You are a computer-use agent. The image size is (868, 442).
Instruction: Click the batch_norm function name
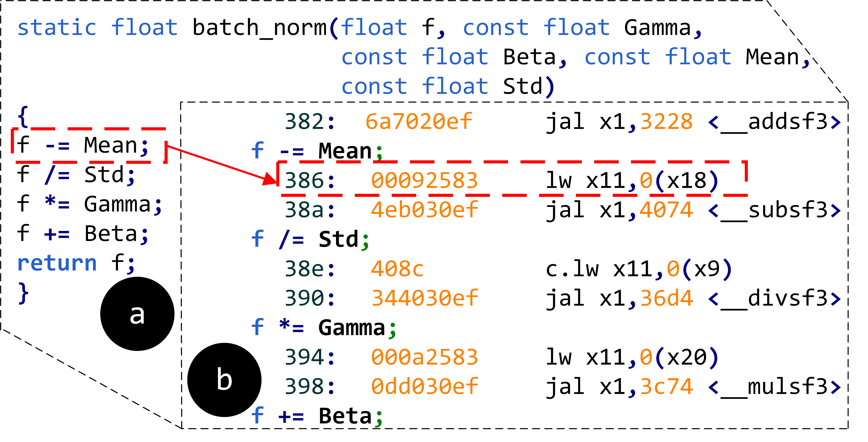pos(260,28)
